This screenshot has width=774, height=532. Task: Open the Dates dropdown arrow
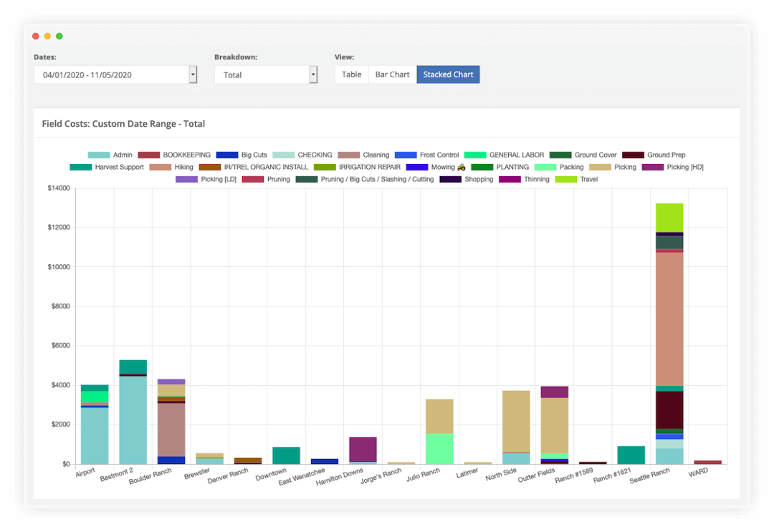(193, 74)
